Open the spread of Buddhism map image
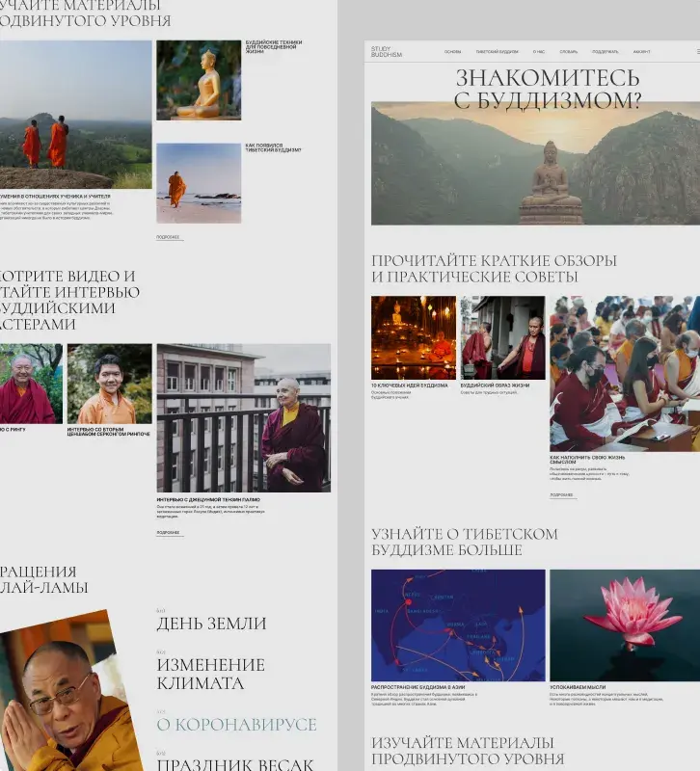The height and width of the screenshot is (771, 700). 458,625
